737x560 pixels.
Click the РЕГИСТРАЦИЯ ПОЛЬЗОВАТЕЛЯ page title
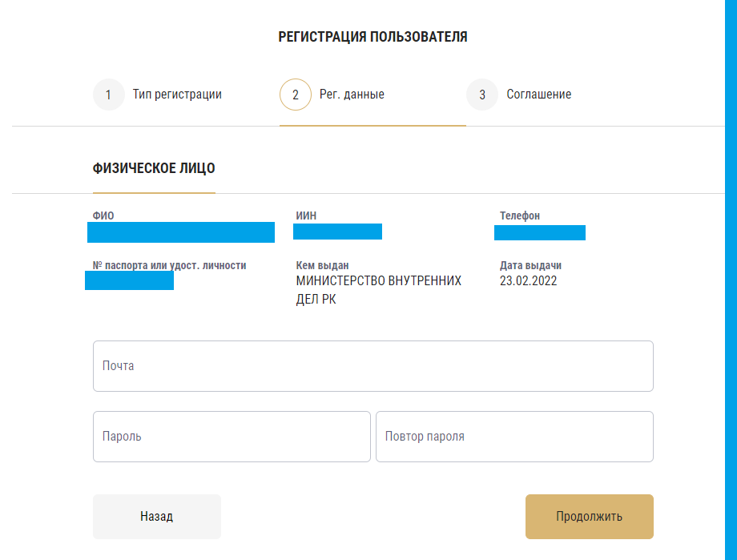point(373,36)
